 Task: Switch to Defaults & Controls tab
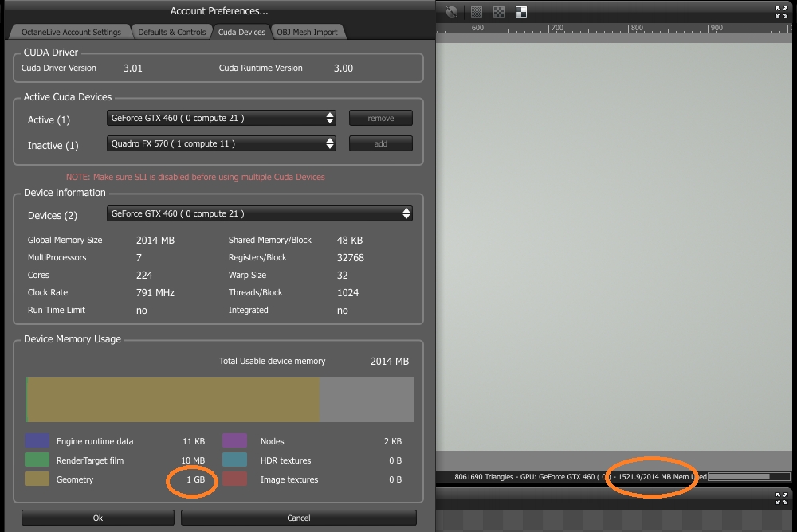172,32
